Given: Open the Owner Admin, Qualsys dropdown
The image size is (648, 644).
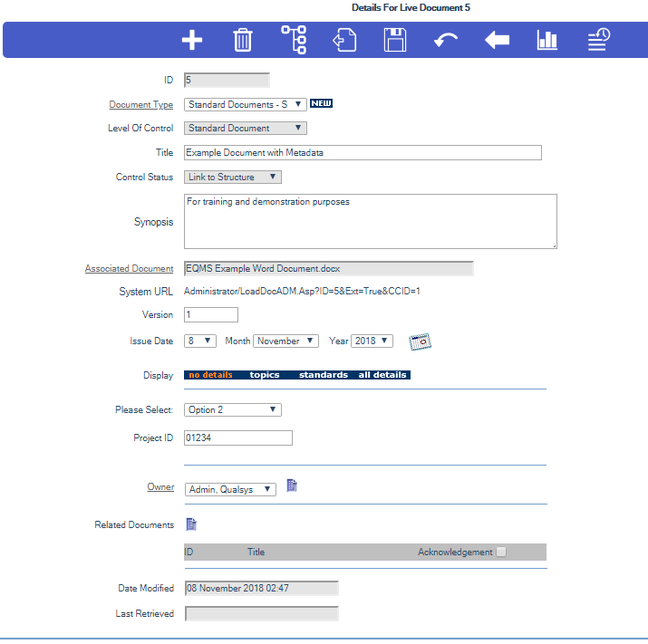Looking at the screenshot, I should click(x=230, y=489).
